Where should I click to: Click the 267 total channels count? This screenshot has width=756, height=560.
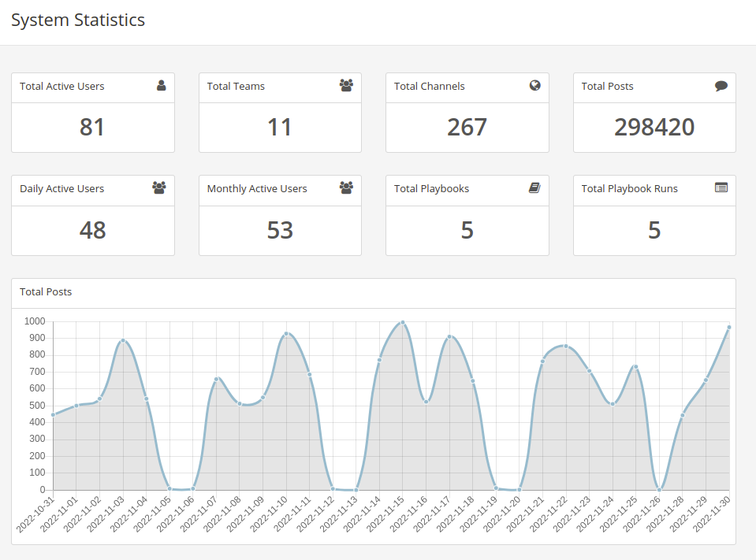point(467,127)
